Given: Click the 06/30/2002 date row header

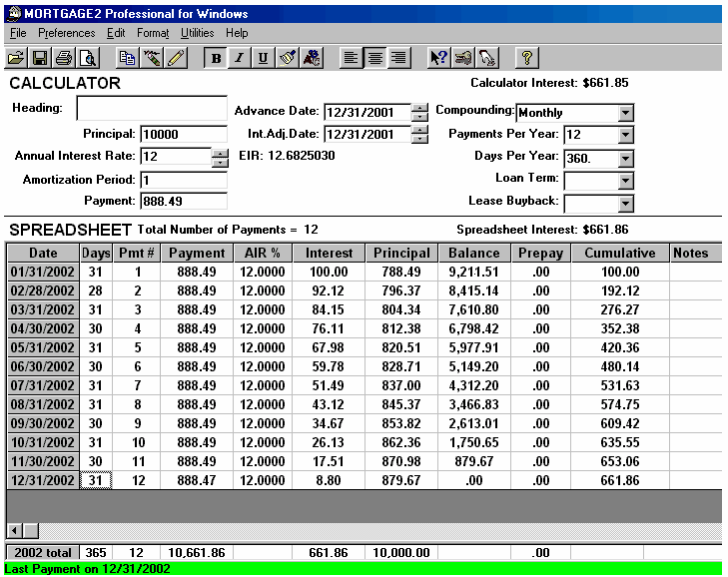Looking at the screenshot, I should pos(43,366).
